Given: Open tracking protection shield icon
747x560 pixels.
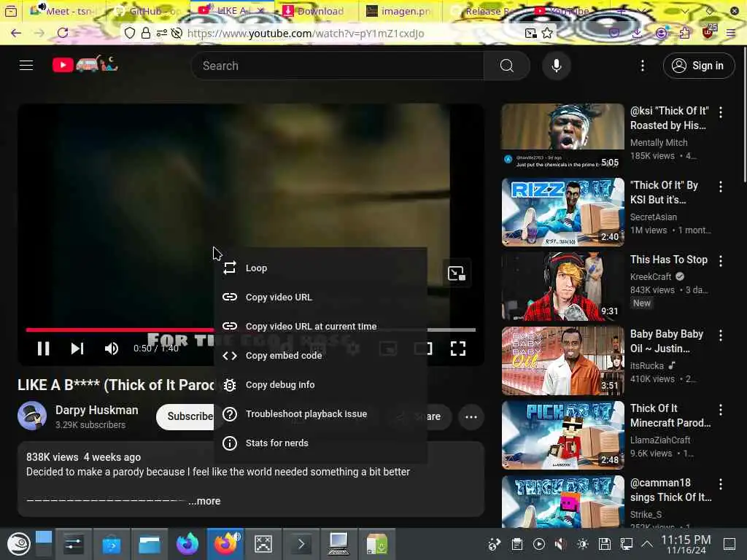Looking at the screenshot, I should 130,33.
